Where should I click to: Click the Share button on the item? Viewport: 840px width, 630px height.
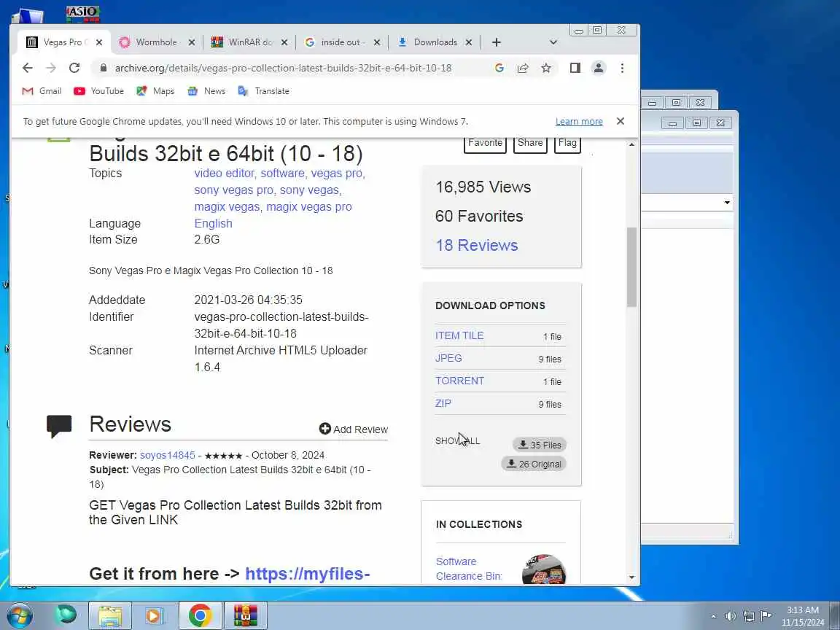coord(530,144)
